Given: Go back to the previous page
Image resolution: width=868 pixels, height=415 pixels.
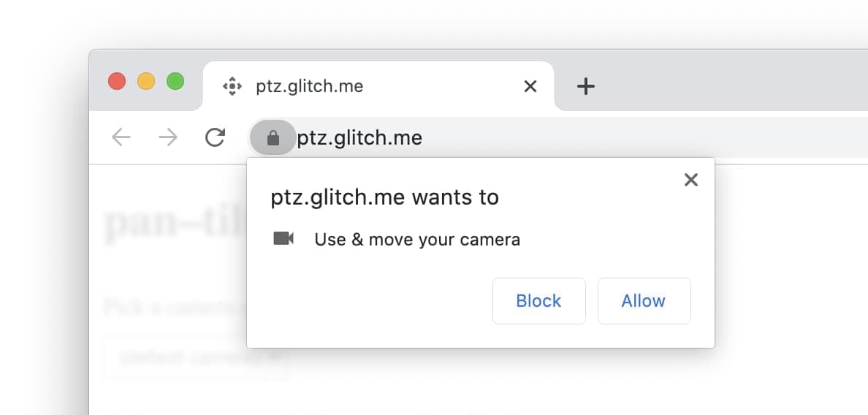Looking at the screenshot, I should coord(121,137).
